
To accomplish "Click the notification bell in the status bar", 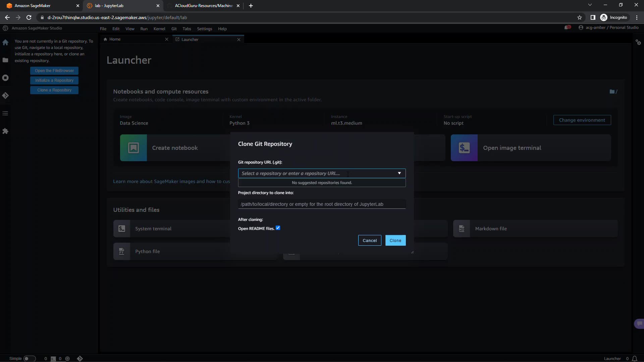I will (635, 359).
